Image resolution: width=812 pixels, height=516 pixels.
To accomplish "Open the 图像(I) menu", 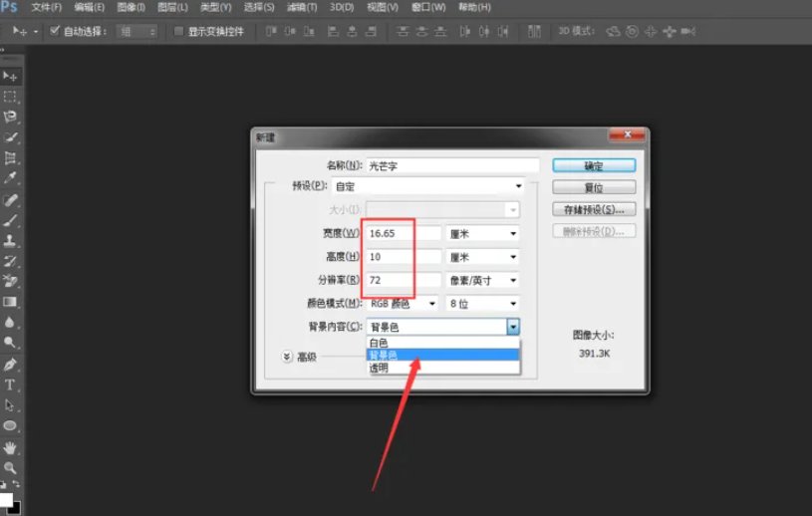I will click(x=132, y=7).
